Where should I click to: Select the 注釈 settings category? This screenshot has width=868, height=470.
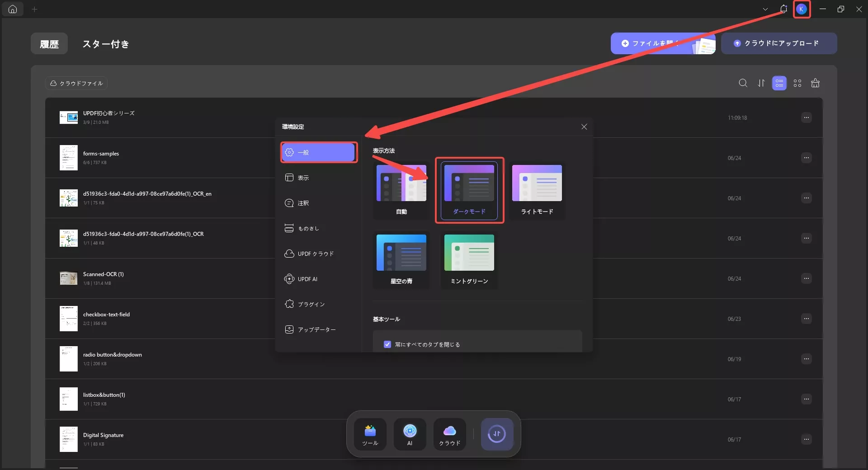pos(318,203)
